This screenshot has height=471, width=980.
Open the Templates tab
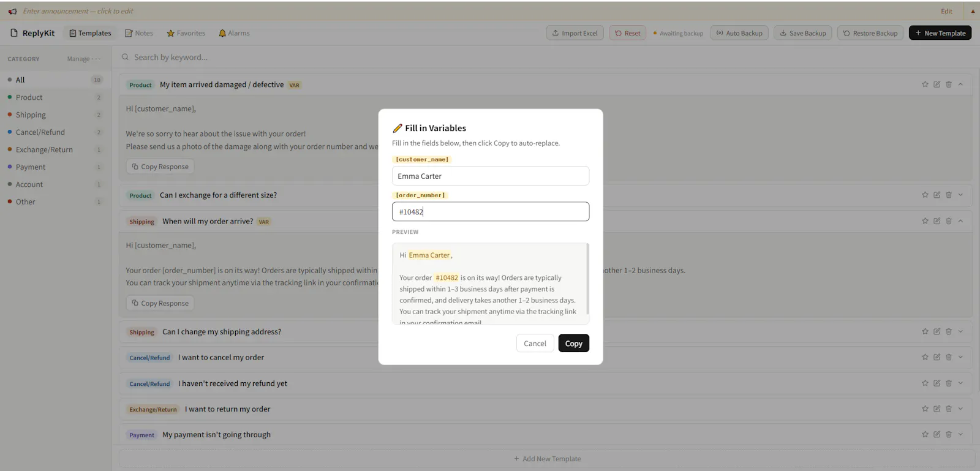[x=90, y=33]
